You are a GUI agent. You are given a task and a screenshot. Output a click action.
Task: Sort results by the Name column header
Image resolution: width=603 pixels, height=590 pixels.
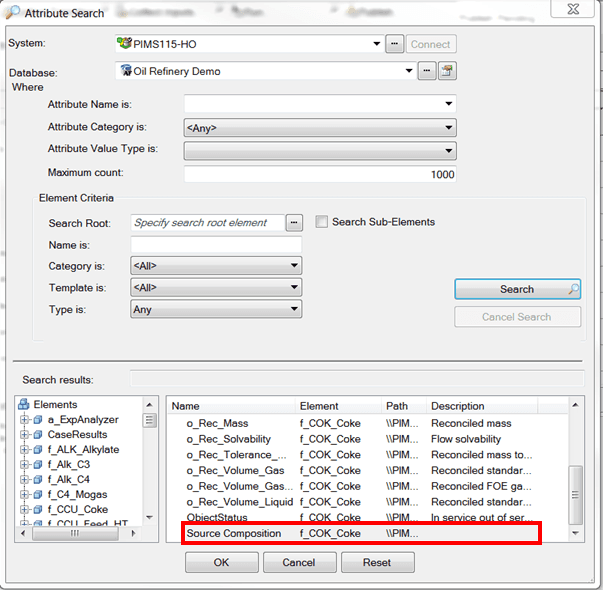[232, 406]
